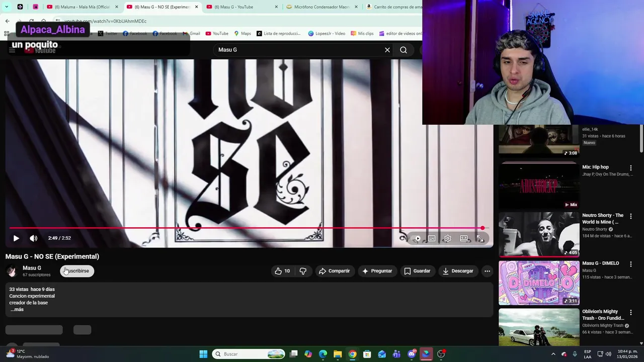Open 'Lista de reproducci...' bookmark
This screenshot has height=362, width=644.
(x=278, y=34)
